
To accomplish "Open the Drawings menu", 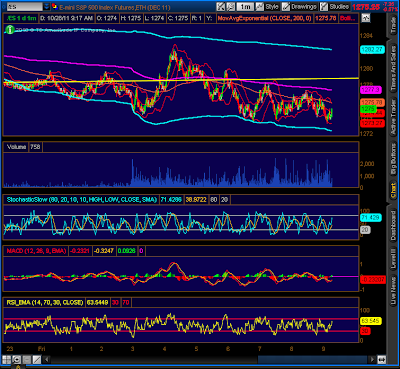I will pyautogui.click(x=299, y=6).
